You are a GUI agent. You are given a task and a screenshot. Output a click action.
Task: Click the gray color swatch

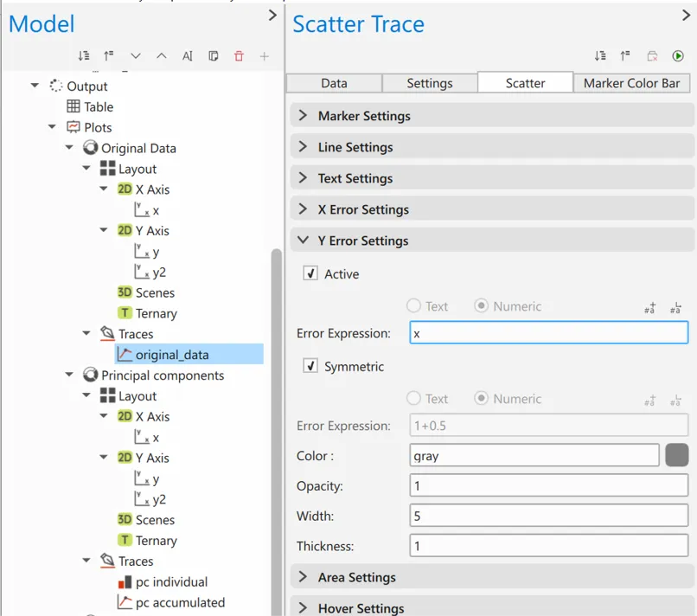point(676,455)
